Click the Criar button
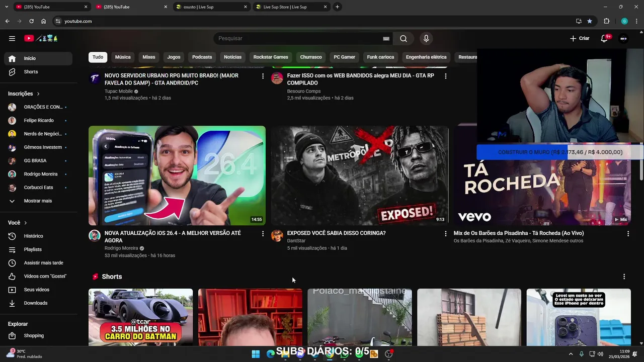The height and width of the screenshot is (362, 644). click(x=580, y=38)
